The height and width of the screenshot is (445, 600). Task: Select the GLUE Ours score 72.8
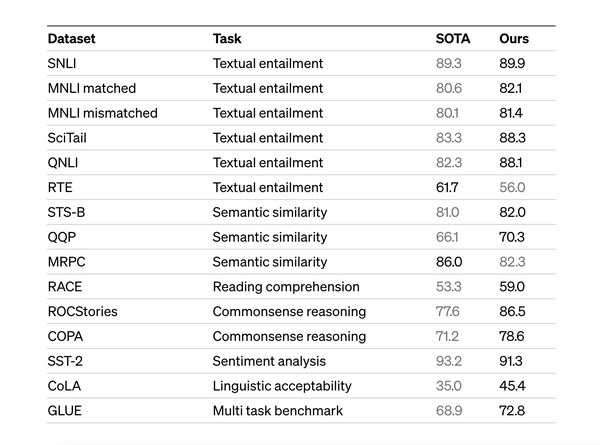coord(512,411)
